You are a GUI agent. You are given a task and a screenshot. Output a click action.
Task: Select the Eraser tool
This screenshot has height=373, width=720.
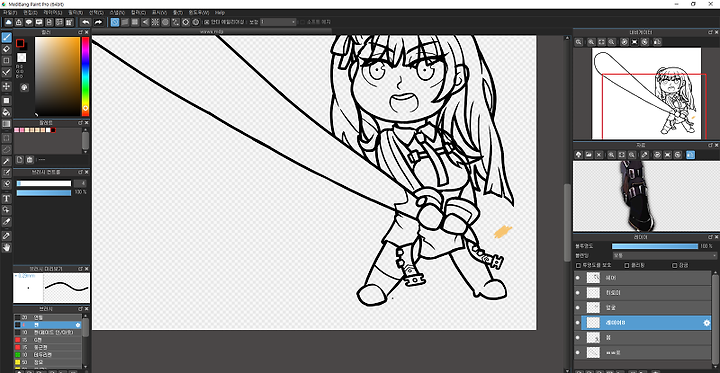(x=6, y=49)
